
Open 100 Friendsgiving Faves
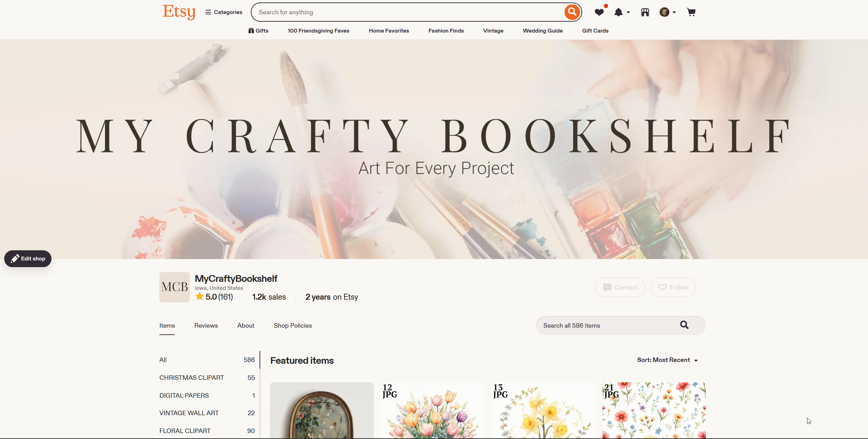click(318, 31)
